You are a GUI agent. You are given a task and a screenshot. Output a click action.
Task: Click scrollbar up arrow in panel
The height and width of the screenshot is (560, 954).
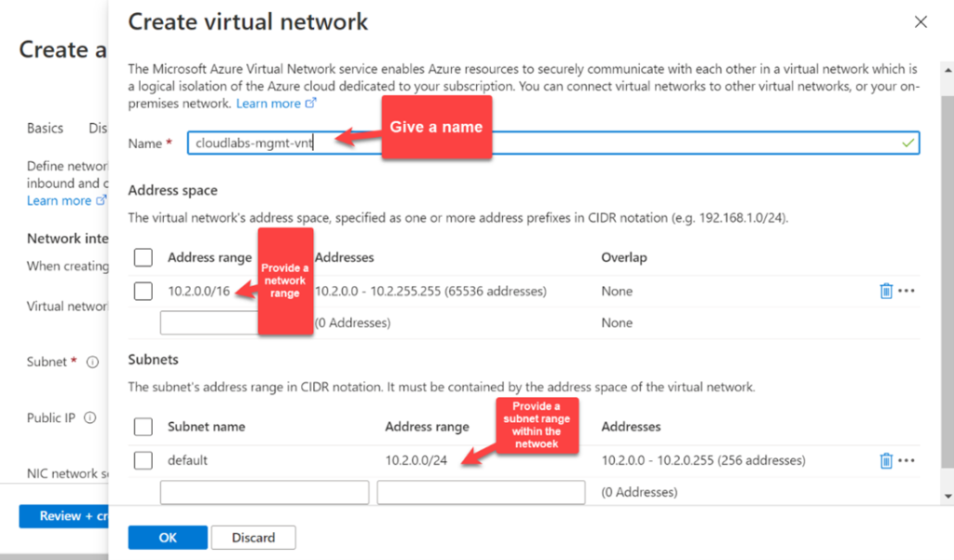point(947,71)
